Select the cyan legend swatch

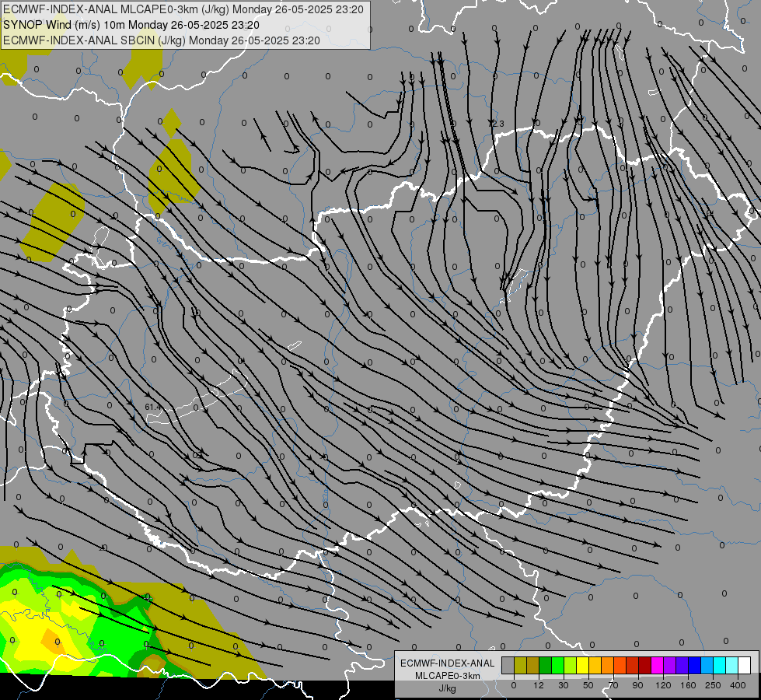(x=720, y=665)
